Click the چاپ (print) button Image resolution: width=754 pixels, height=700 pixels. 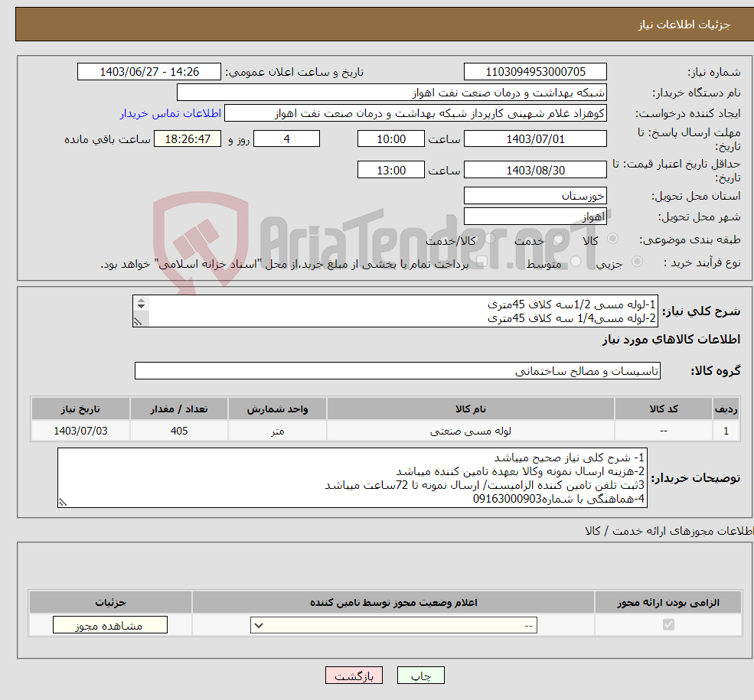(421, 676)
